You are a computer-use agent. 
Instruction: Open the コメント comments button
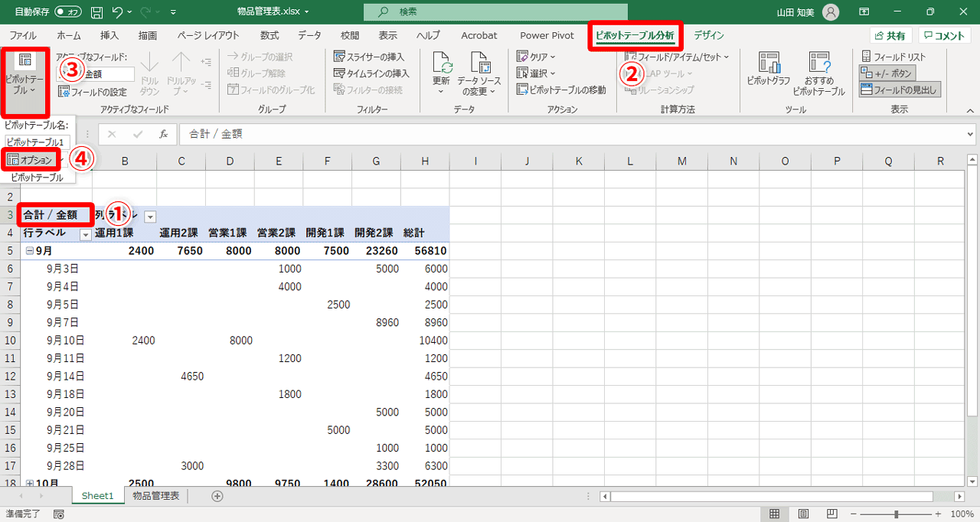click(x=945, y=36)
